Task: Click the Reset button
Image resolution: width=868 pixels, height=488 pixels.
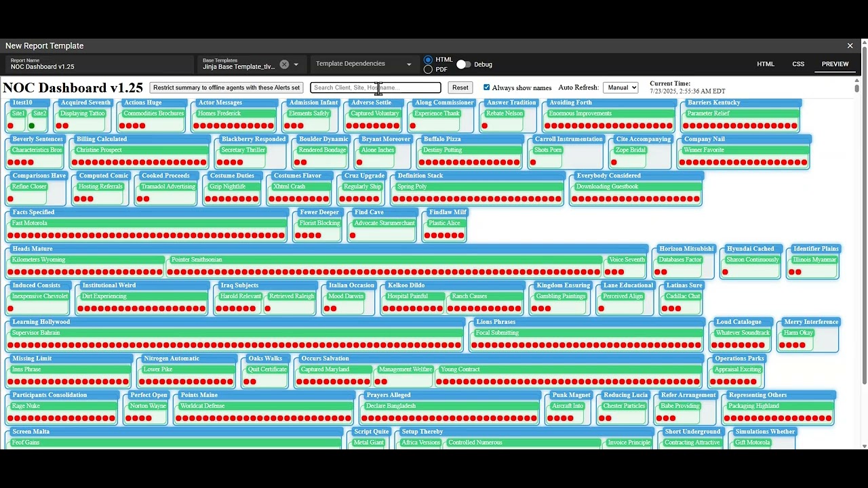Action: (460, 87)
